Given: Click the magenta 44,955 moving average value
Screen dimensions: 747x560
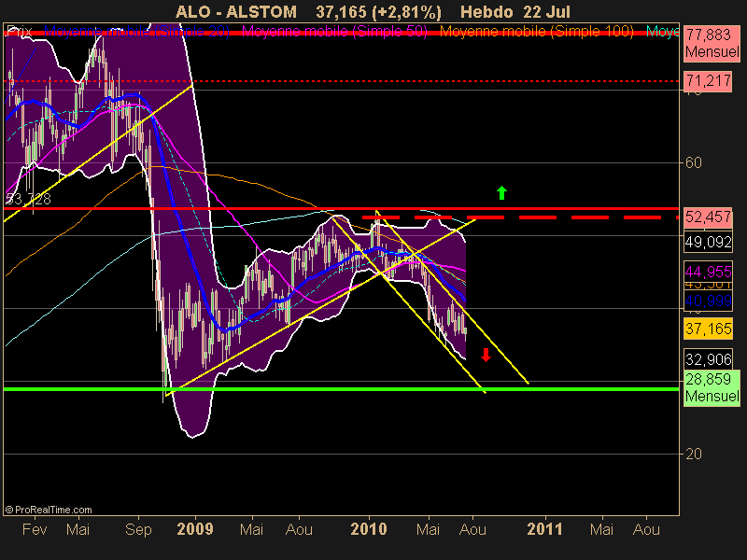Looking at the screenshot, I should point(708,272).
